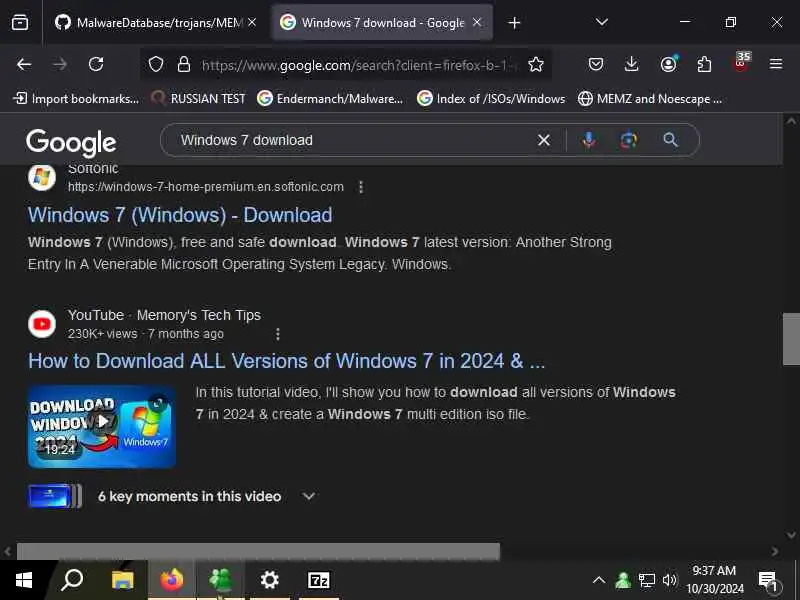This screenshot has width=800, height=600.
Task: Expand 6 key moments in this video
Action: (206, 496)
